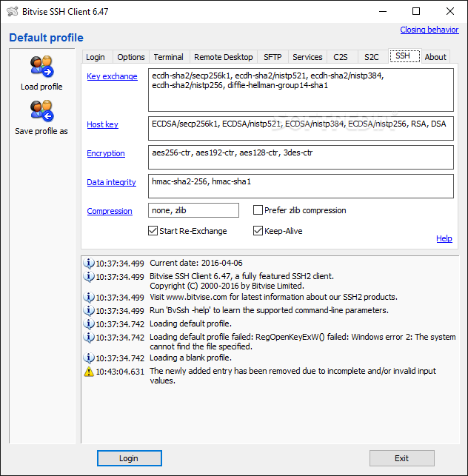
Task: Select the SFTP tab
Action: (x=273, y=57)
